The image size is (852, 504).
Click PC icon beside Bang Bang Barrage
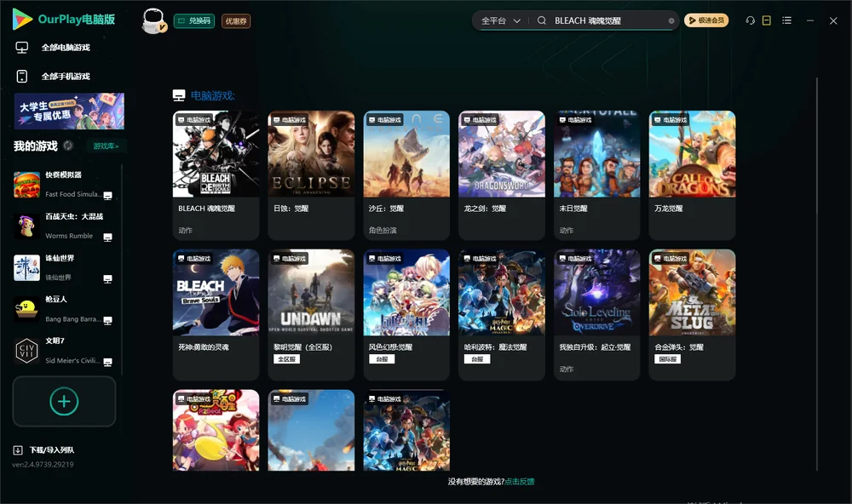pyautogui.click(x=107, y=320)
